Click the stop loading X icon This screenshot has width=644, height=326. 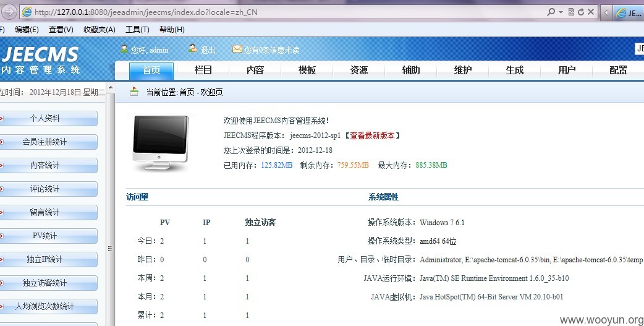coord(591,12)
